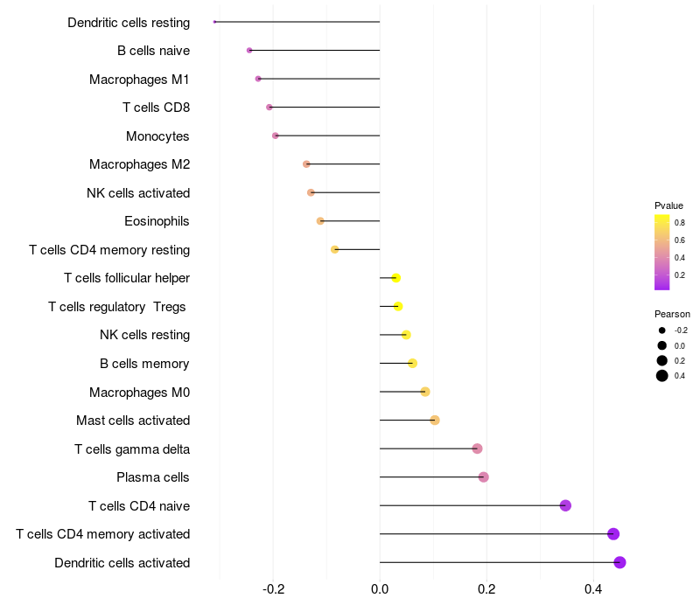This screenshot has height=612, width=700.
Task: Click the Monocytes axis label
Action: pos(157,136)
